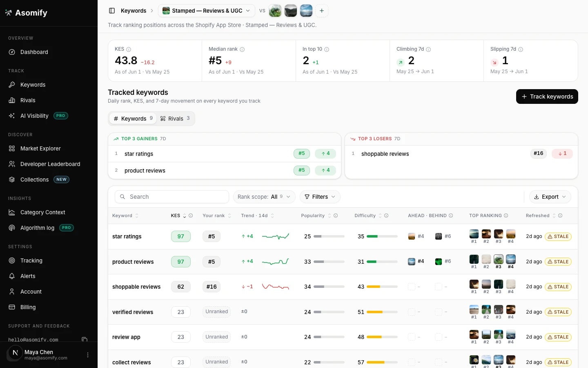588x368 pixels.
Task: Show Top Ranking column info icon
Action: (506, 215)
